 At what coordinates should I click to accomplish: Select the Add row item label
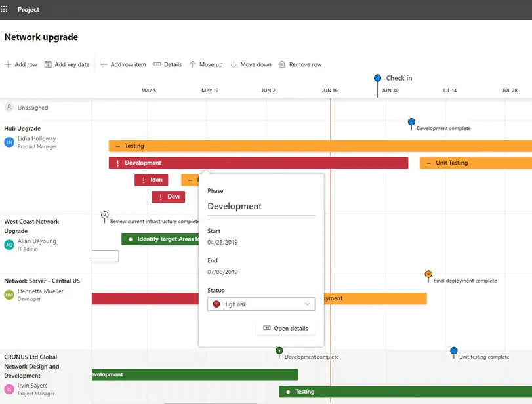point(129,64)
